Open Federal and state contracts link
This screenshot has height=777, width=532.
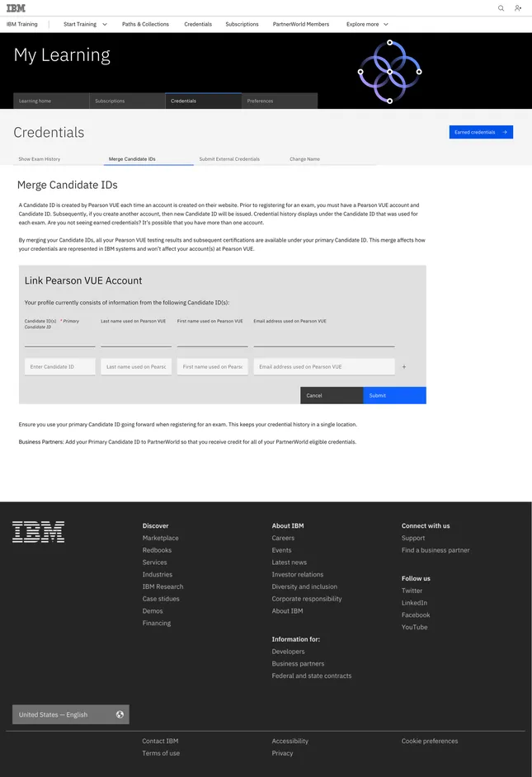[x=312, y=676]
